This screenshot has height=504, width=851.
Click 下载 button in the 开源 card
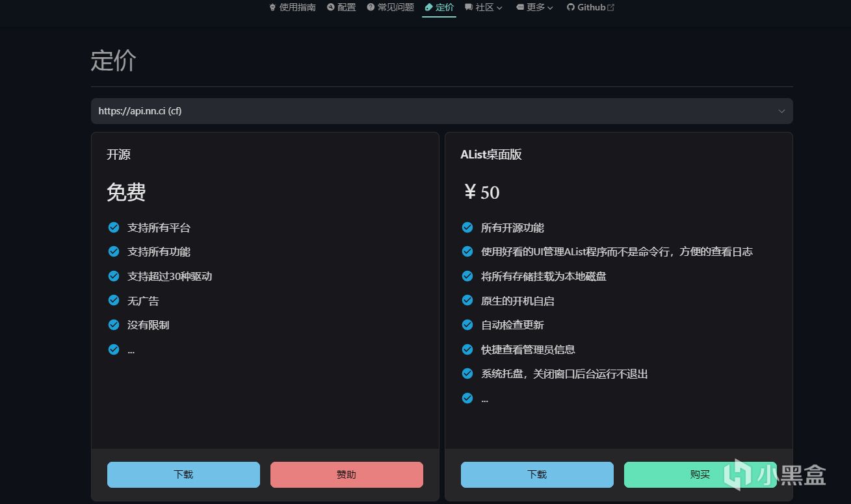pos(183,475)
